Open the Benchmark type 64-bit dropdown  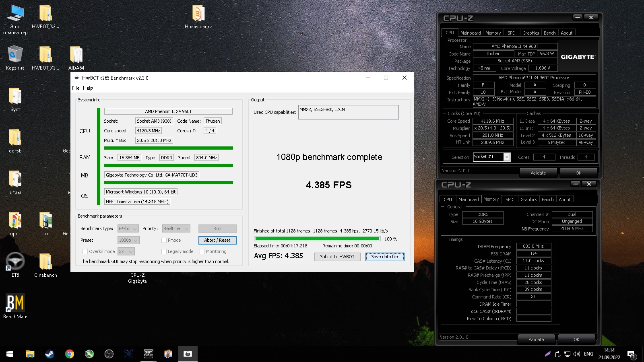coord(128,228)
